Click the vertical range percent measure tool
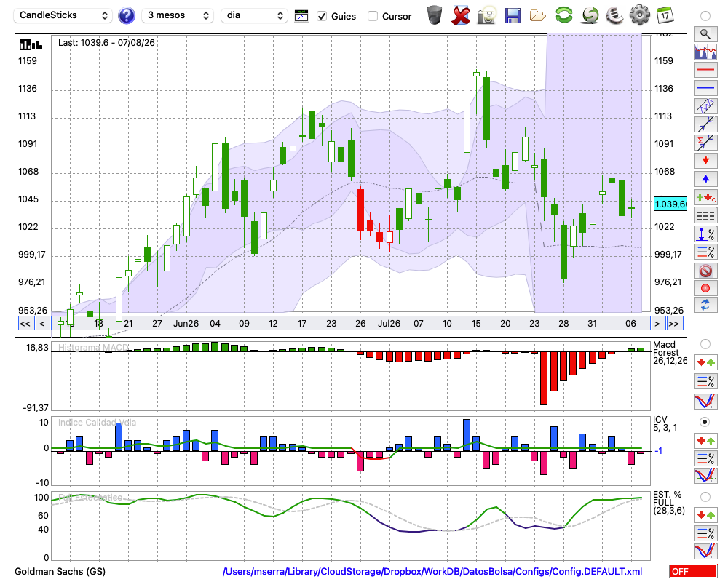 (x=705, y=234)
